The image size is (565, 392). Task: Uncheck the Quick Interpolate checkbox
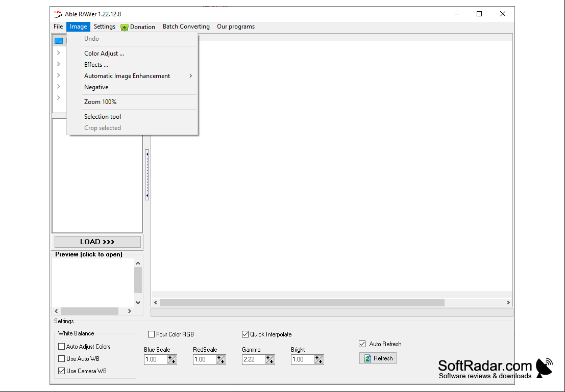coord(245,334)
